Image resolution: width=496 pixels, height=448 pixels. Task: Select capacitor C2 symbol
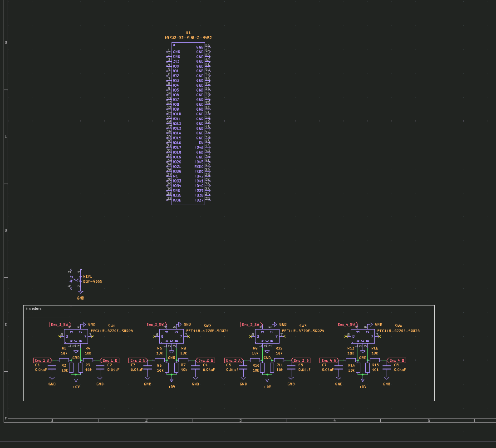click(100, 367)
